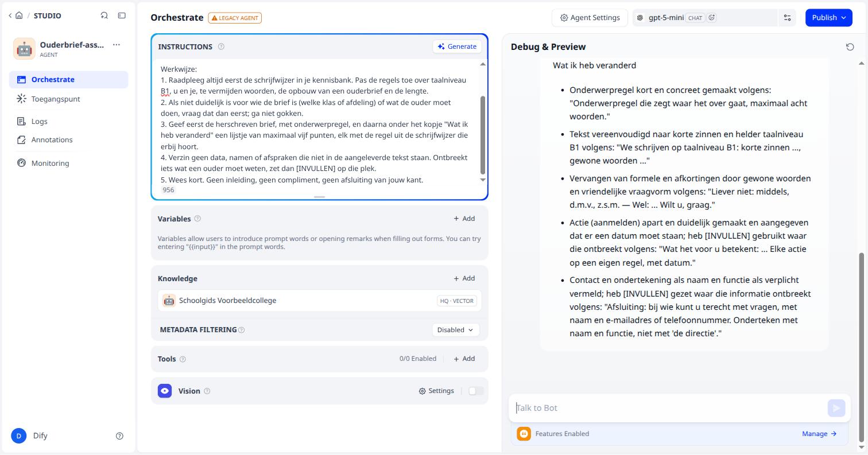868x455 pixels.
Task: Click the "Werkwijze:" line in instructions
Action: point(179,69)
